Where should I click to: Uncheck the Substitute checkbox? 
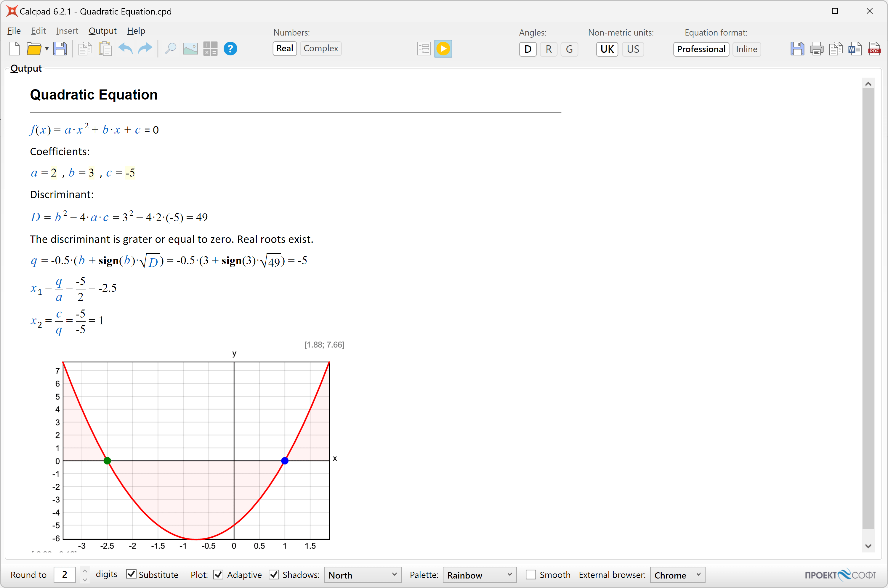(131, 574)
